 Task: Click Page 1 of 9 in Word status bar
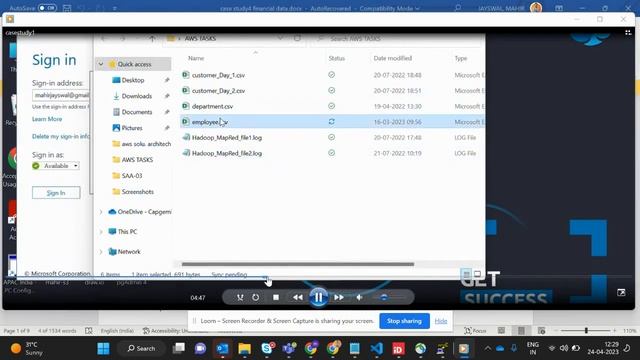[x=17, y=331]
